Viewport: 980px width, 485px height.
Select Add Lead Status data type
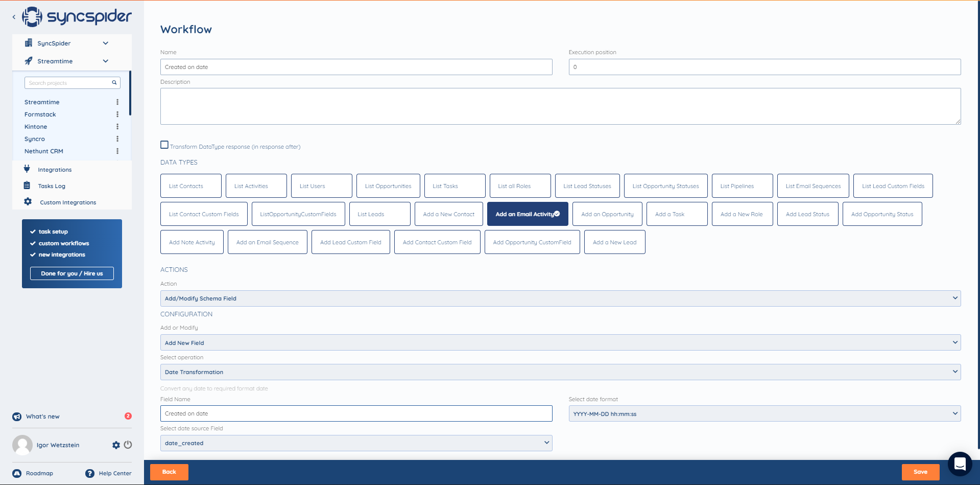click(807, 214)
